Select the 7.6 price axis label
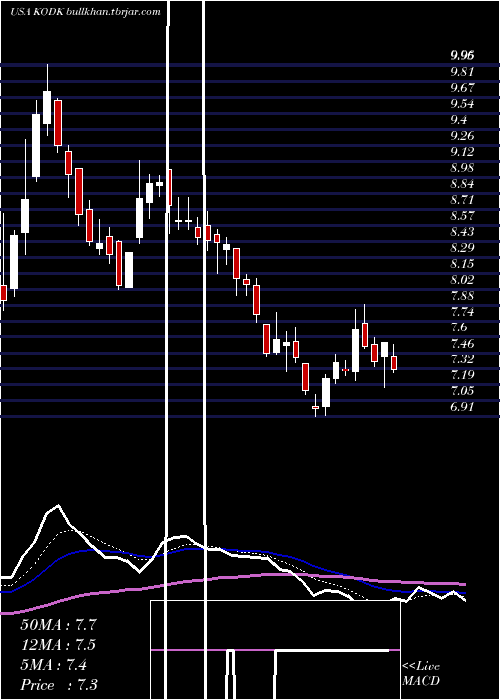The height and width of the screenshot is (700, 500). 459,327
